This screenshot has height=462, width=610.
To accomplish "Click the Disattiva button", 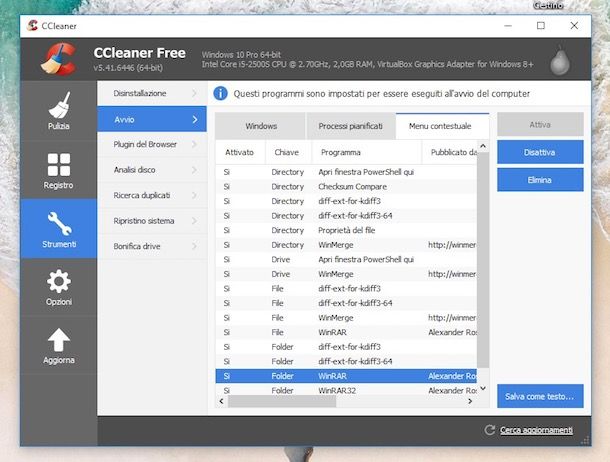I will point(540,152).
